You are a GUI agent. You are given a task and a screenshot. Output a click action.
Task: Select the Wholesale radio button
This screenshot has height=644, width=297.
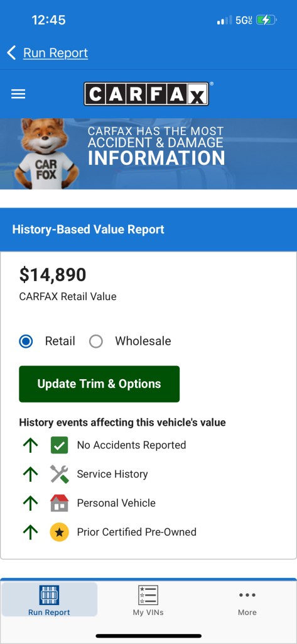point(96,341)
